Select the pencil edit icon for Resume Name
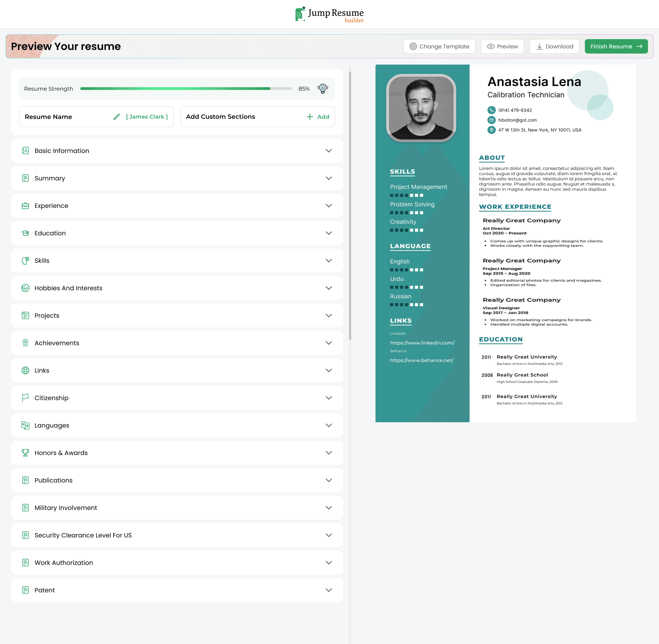Image resolution: width=659 pixels, height=644 pixels. click(116, 117)
